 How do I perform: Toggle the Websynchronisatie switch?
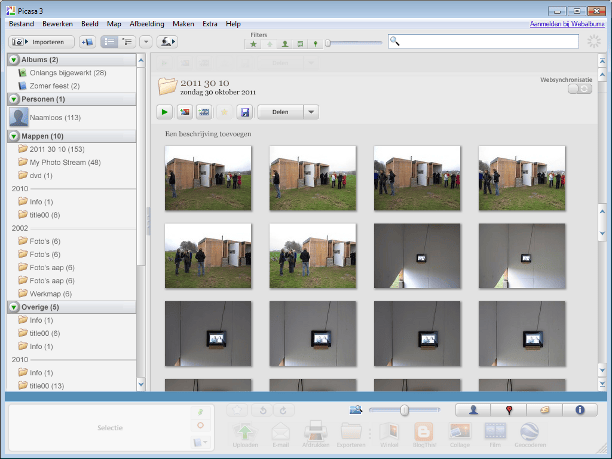point(578,89)
